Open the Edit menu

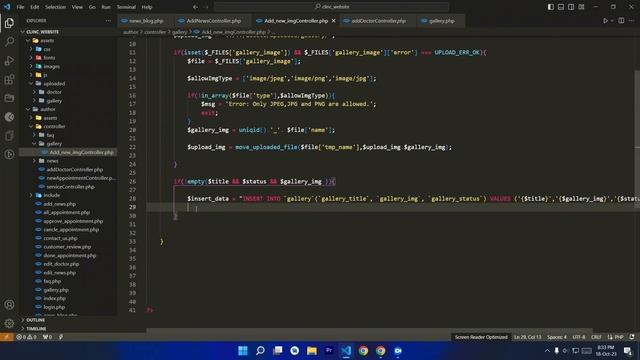coord(35,7)
